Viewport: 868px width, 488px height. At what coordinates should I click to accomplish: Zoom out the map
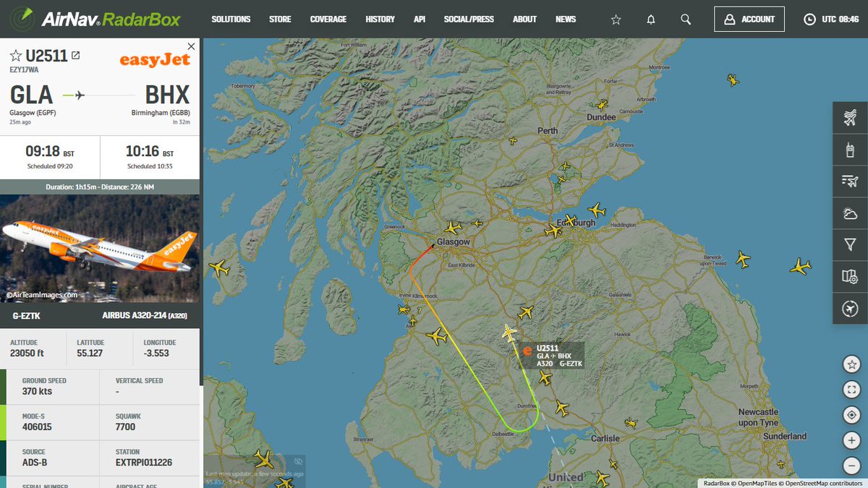851,466
